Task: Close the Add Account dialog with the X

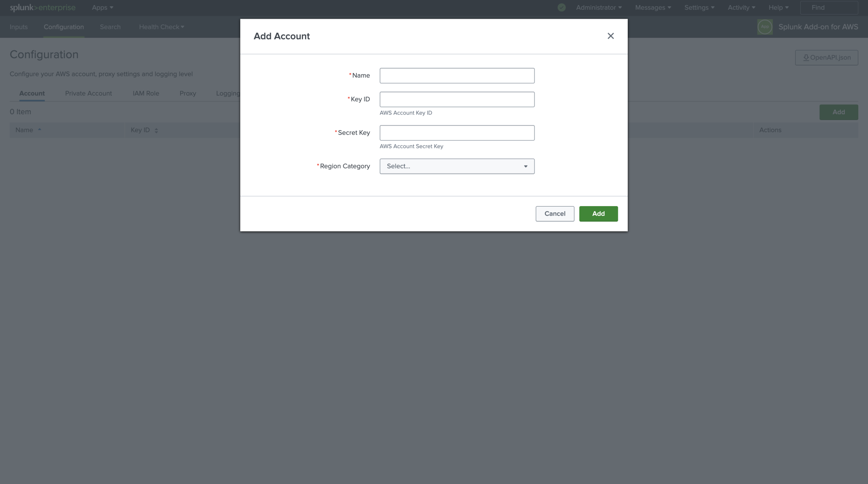Action: coord(610,36)
